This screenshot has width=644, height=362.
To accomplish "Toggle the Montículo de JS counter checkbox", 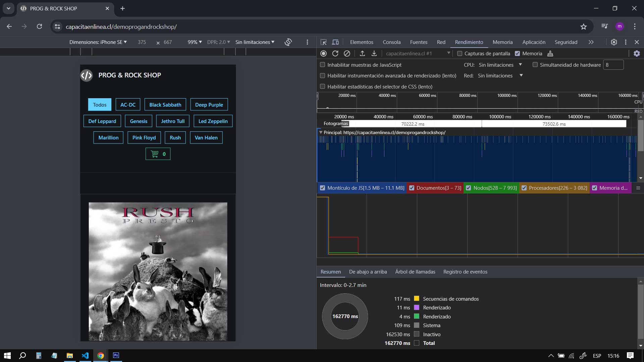I will click(x=323, y=188).
